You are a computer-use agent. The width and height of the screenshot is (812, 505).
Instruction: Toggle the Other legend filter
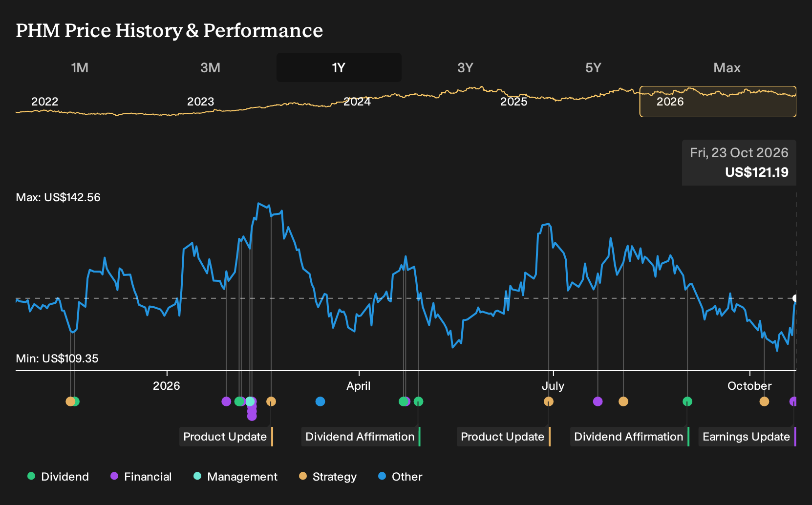coord(400,477)
